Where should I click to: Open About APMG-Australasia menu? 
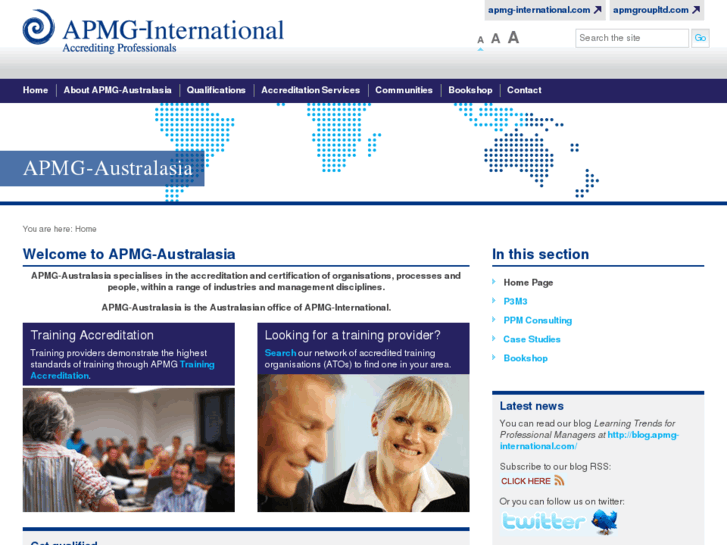click(x=117, y=90)
